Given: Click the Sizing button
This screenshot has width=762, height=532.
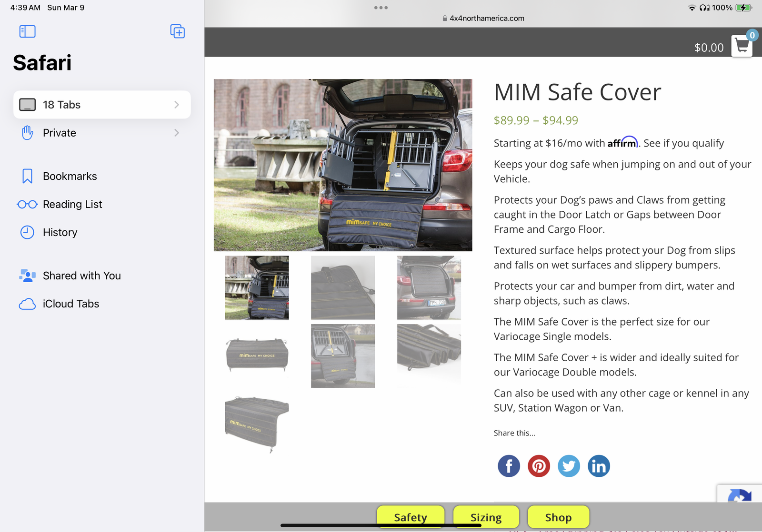Looking at the screenshot, I should click(486, 517).
